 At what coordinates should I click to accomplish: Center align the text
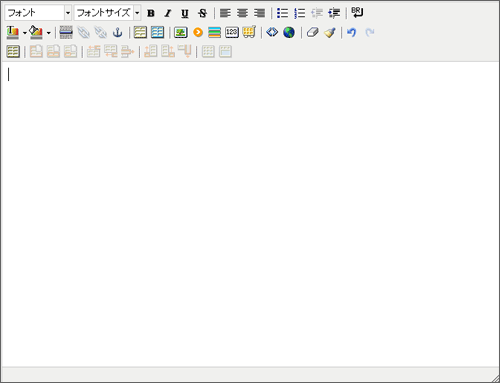click(242, 13)
